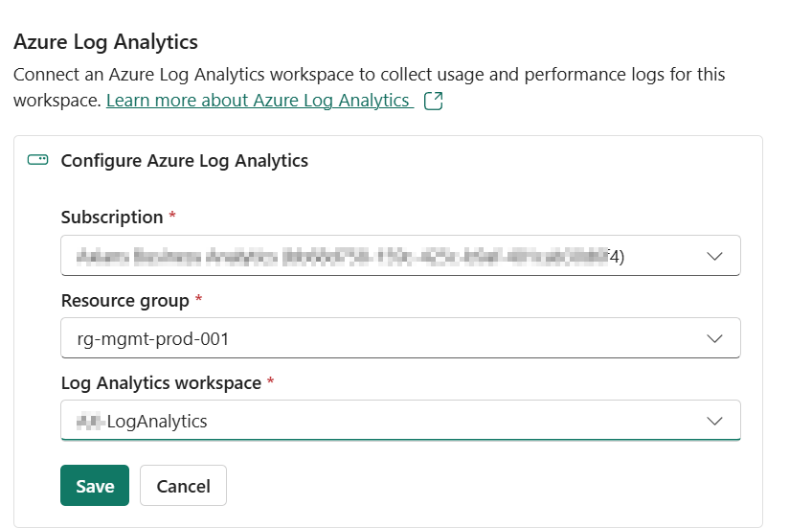The width and height of the screenshot is (812, 528).
Task: Click the description text about usage logs
Action: point(369,75)
